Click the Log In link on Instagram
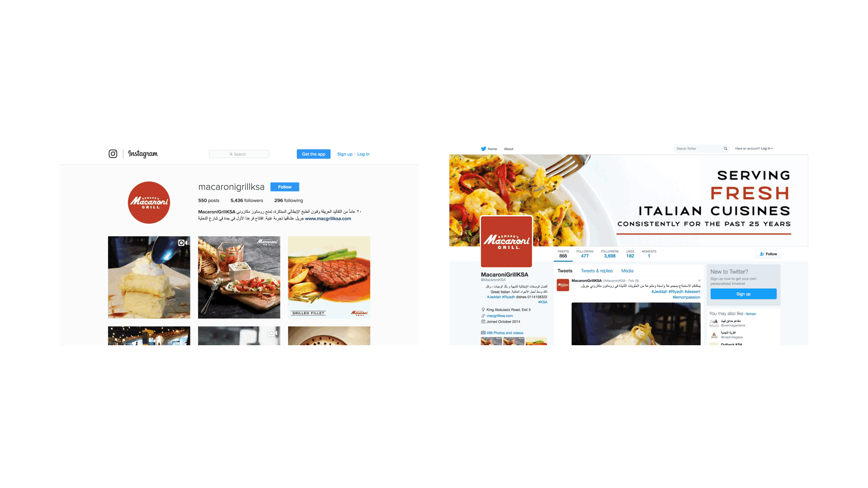This screenshot has height=488, width=868. tap(363, 154)
